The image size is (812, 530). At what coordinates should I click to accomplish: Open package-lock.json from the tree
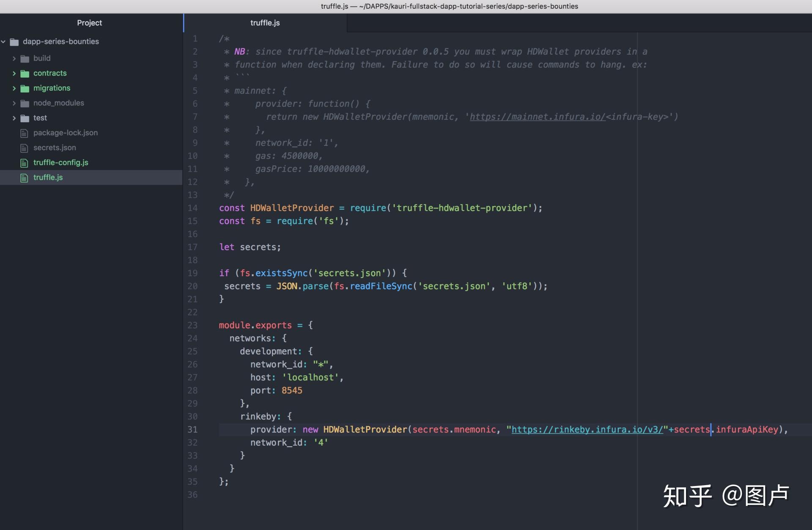click(66, 133)
